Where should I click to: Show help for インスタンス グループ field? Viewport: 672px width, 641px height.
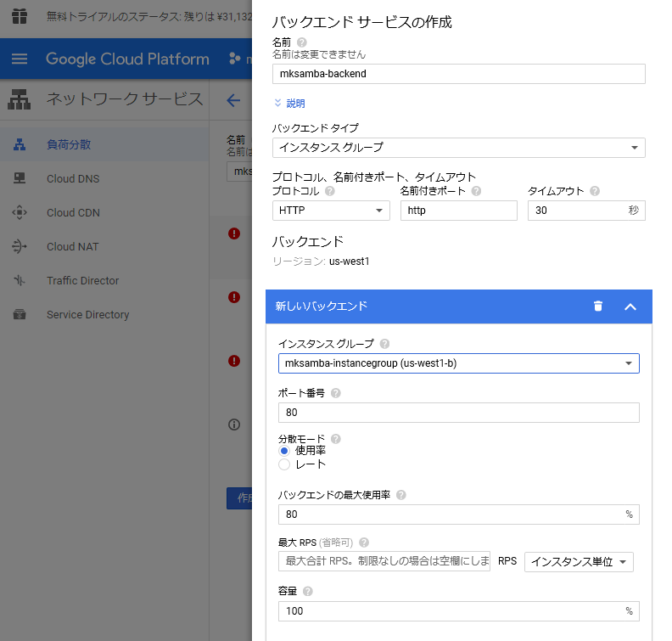385,344
